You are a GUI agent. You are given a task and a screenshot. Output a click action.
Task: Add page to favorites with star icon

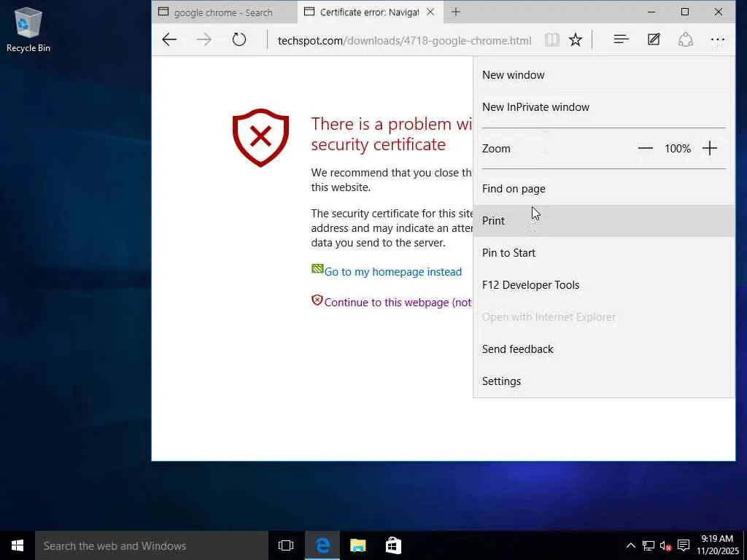pyautogui.click(x=576, y=39)
